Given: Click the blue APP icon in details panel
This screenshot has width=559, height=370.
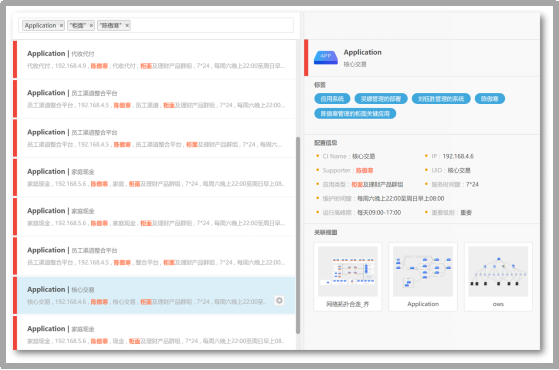Looking at the screenshot, I should 325,57.
